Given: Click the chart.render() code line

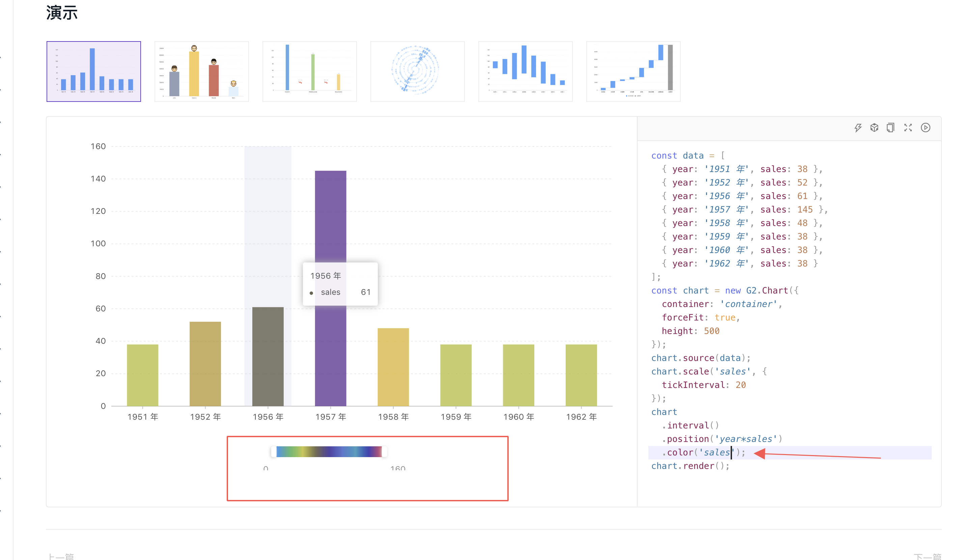Looking at the screenshot, I should pos(690,466).
